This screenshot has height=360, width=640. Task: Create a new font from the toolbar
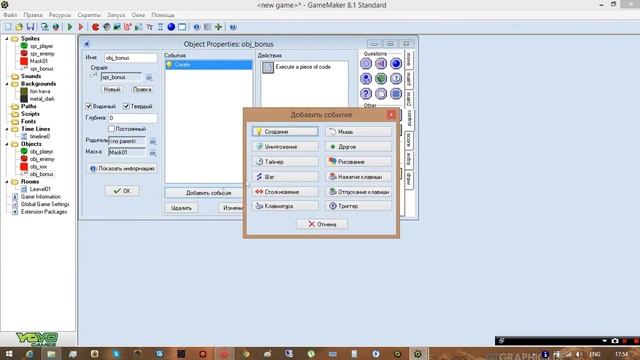click(149, 27)
